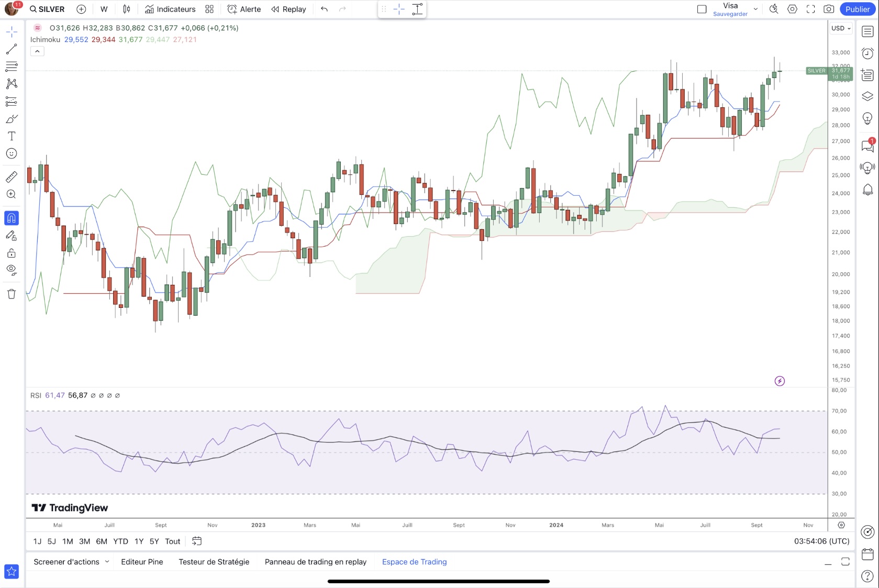Collapse the Ichimoku legend with the arrow
This screenshot has width=879, height=588.
pos(37,51)
